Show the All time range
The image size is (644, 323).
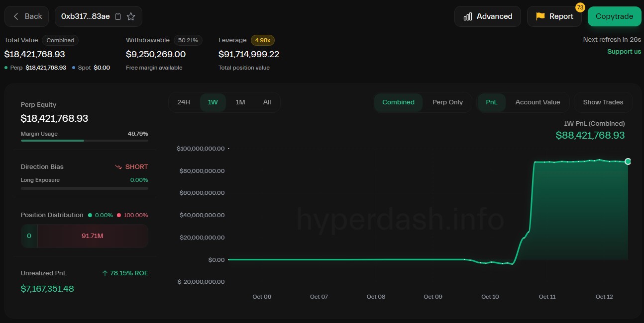pyautogui.click(x=267, y=102)
